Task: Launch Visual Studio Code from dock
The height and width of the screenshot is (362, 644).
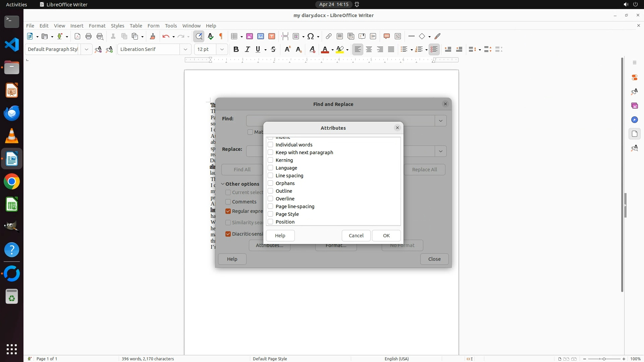Action: [x=12, y=45]
